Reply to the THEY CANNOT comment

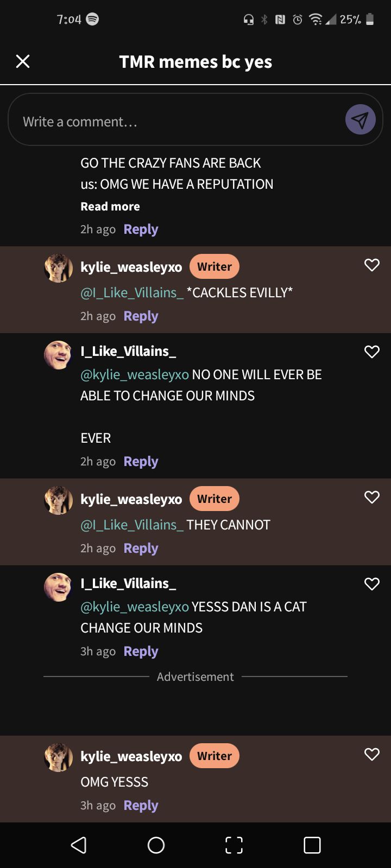coord(141,548)
